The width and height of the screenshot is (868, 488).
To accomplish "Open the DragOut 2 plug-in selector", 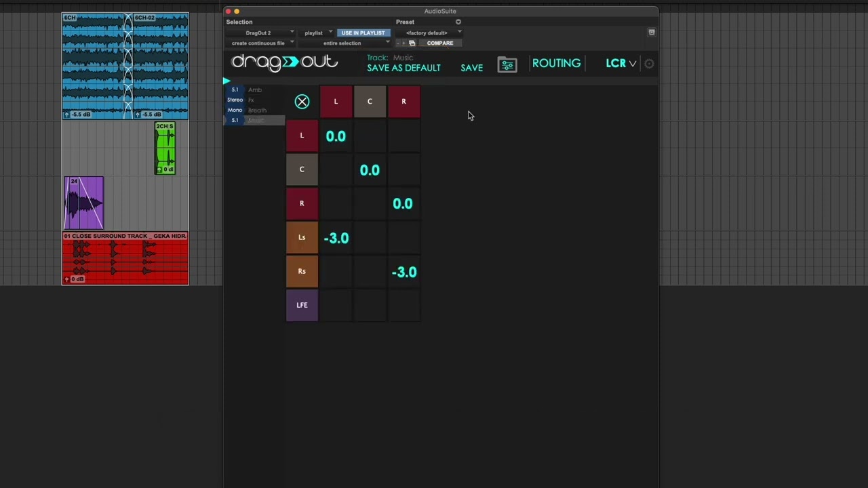I will tap(261, 33).
